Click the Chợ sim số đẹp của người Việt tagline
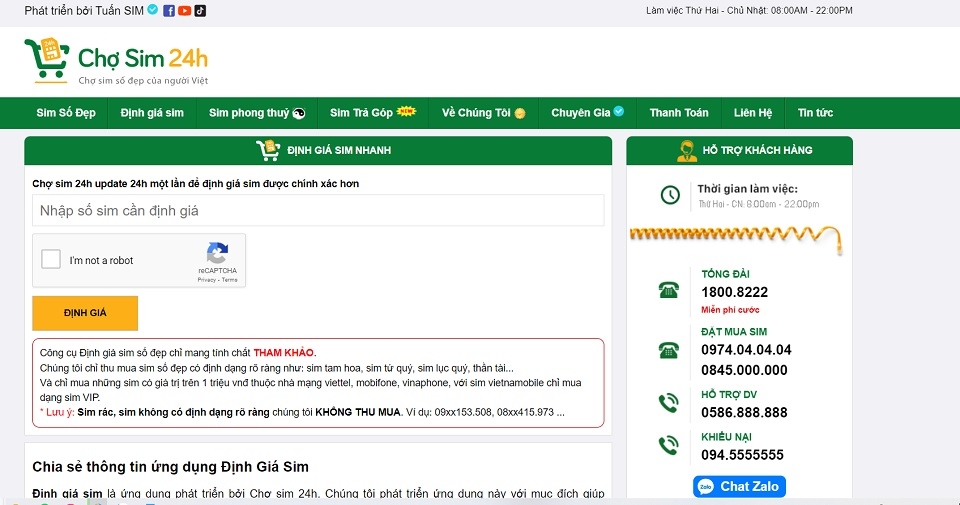 (143, 81)
